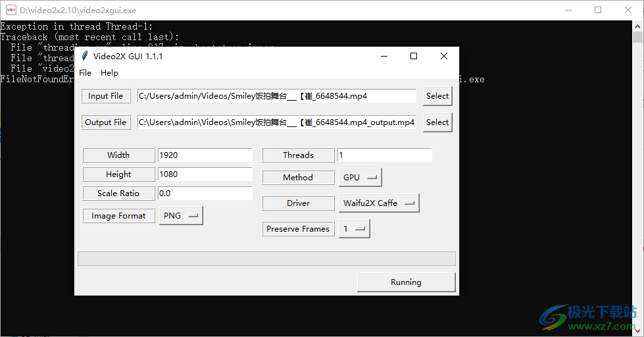Viewport: 644px width, 337px height.
Task: Maximize the Video2X GUI window
Action: [414, 57]
